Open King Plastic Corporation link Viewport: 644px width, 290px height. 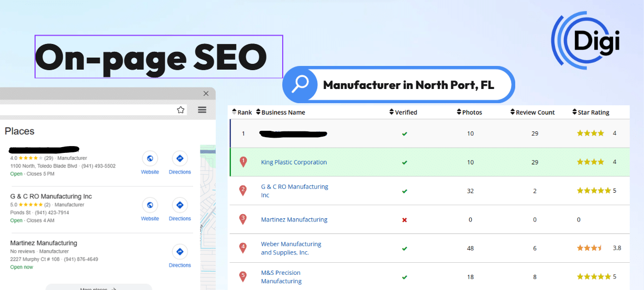coord(294,162)
